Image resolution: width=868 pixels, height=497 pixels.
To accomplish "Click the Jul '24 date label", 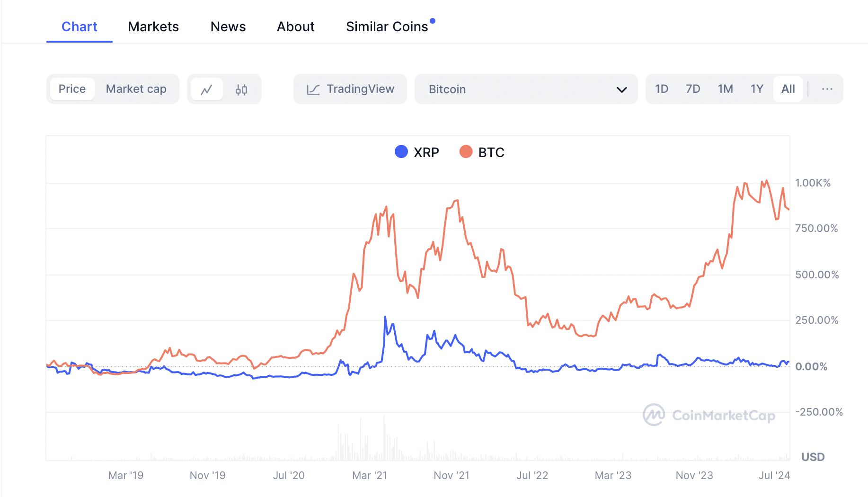I will [774, 475].
